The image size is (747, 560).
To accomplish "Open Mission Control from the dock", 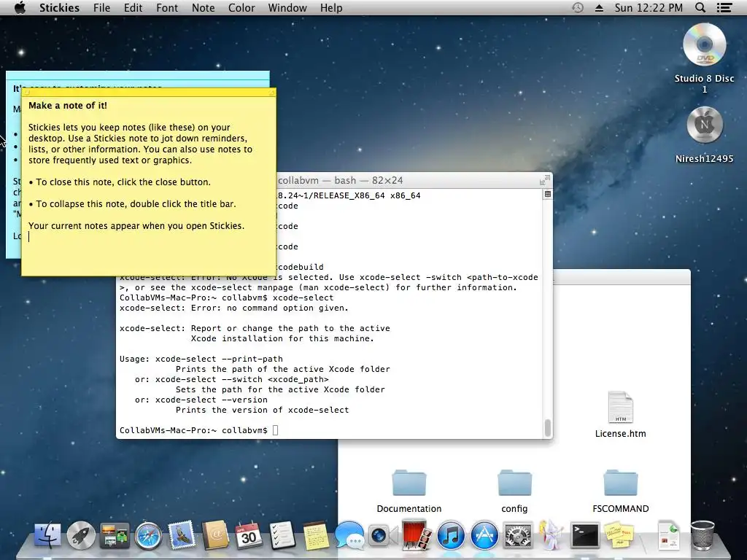I will [x=115, y=534].
